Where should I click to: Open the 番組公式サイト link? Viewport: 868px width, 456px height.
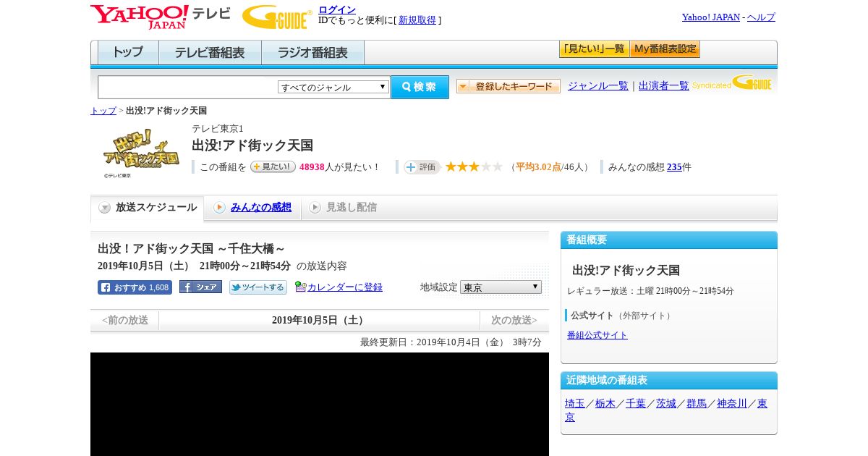597,335
